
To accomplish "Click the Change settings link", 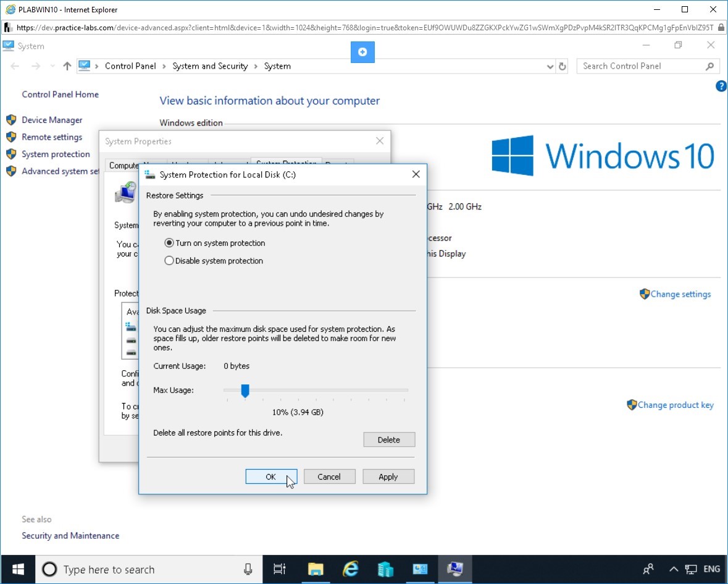I will (680, 294).
